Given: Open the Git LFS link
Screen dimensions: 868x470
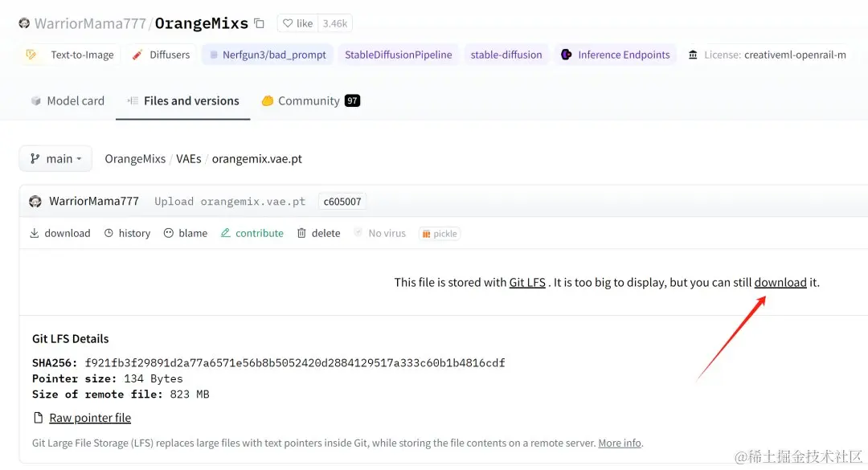Looking at the screenshot, I should (x=527, y=282).
